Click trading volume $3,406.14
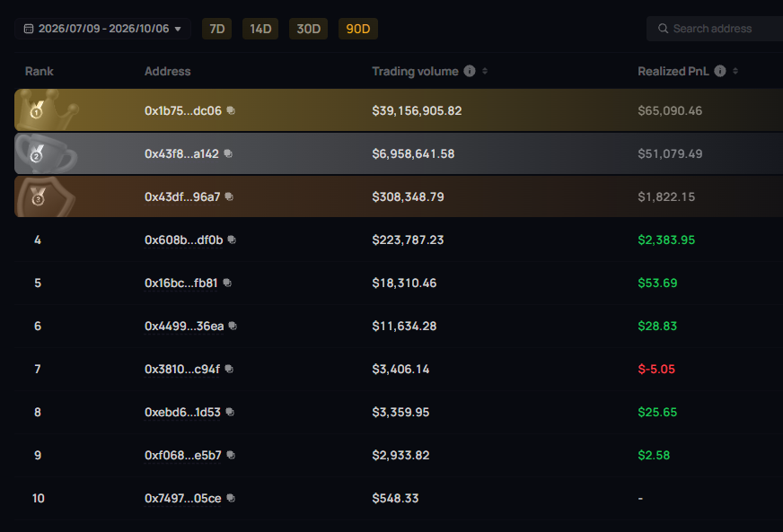 (400, 370)
